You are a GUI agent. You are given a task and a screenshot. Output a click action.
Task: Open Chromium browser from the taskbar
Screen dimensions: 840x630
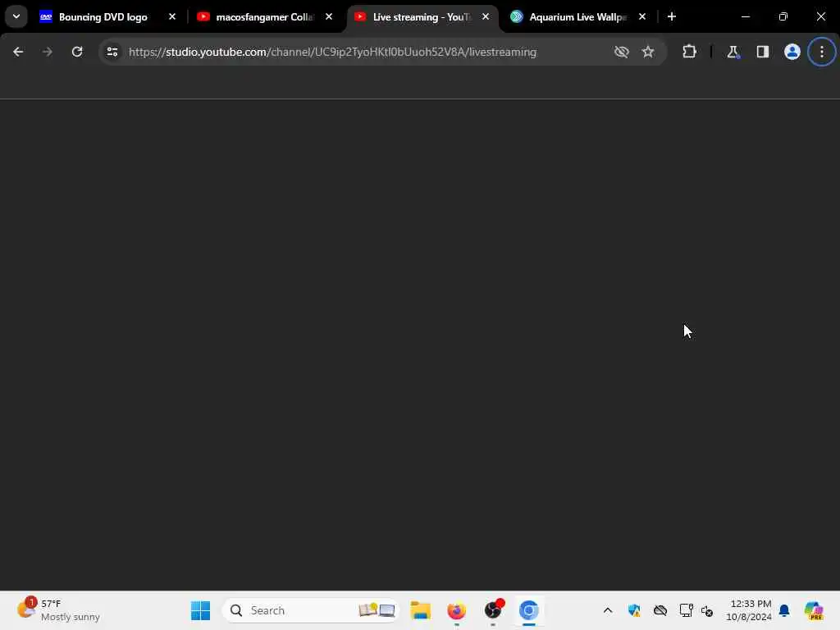click(529, 610)
